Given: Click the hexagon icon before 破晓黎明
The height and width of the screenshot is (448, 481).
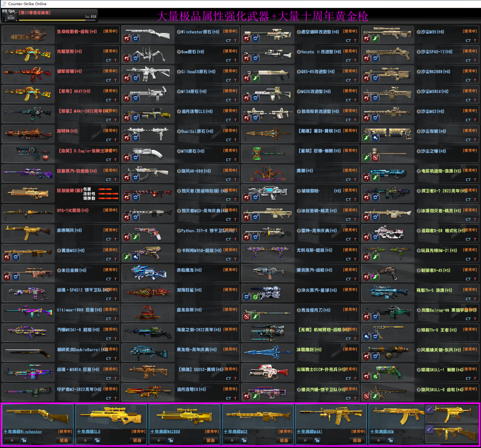Looking at the screenshot, I should (299, 191).
